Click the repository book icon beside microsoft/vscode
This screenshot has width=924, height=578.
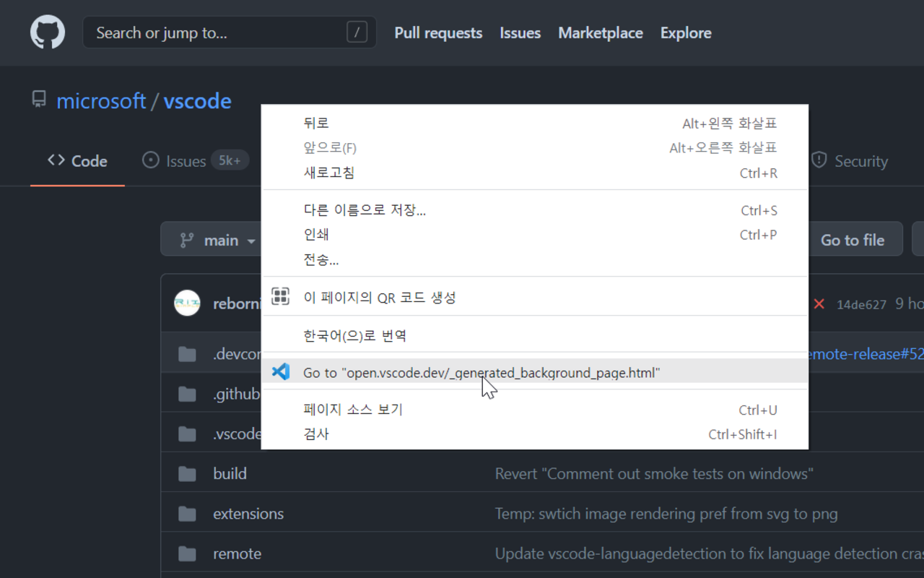(38, 100)
